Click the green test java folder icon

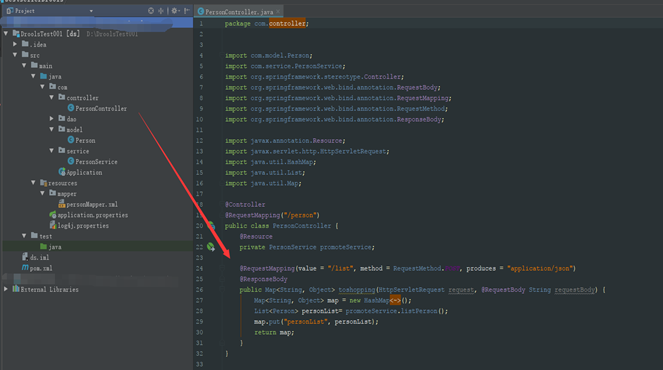(x=43, y=246)
